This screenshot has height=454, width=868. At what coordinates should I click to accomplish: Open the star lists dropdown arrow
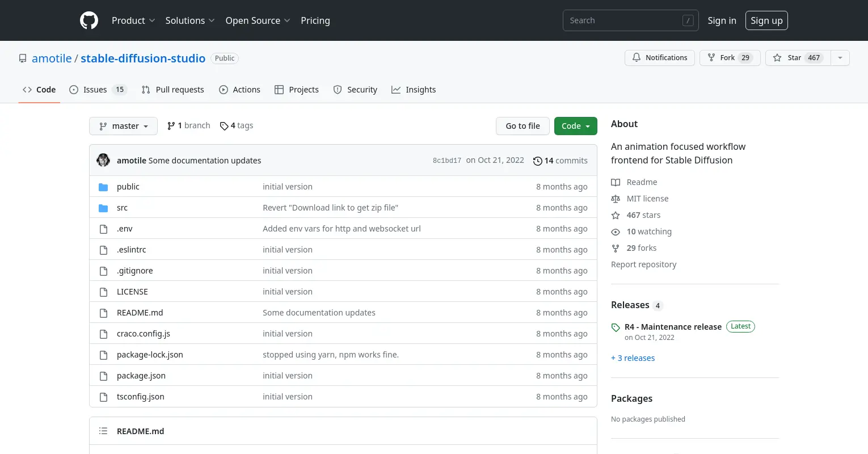(x=840, y=58)
